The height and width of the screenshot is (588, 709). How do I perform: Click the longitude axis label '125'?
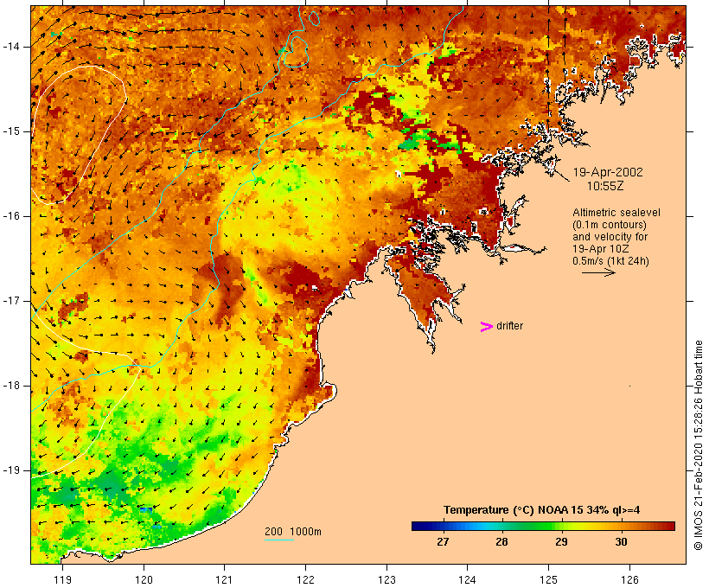coord(549,579)
